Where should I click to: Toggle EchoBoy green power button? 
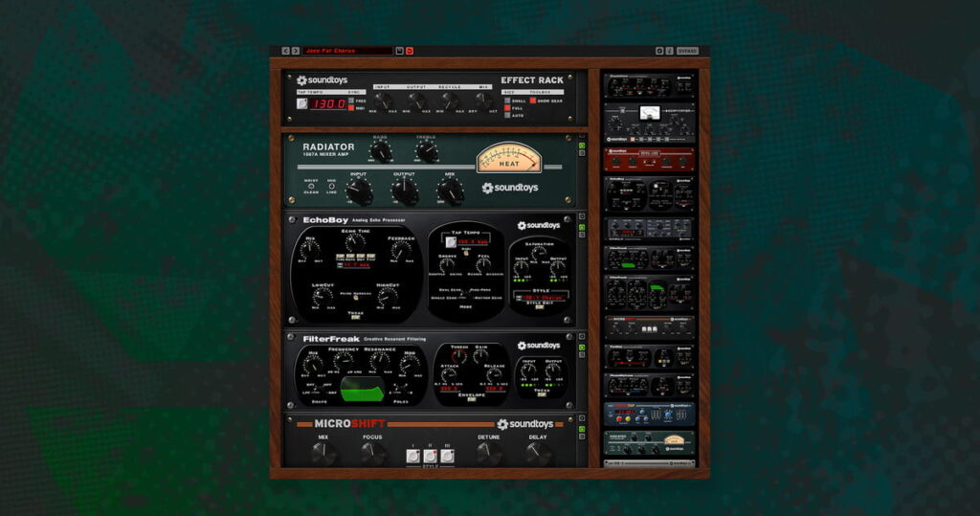[582, 226]
